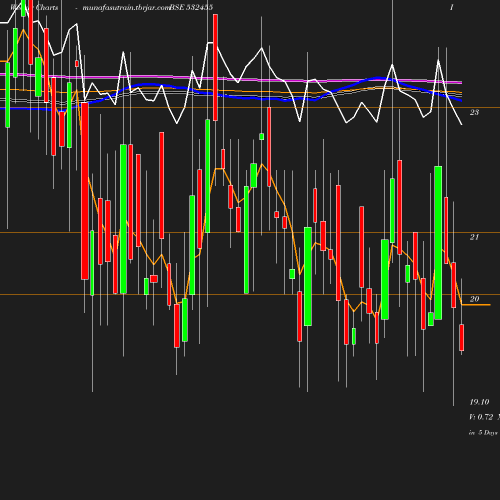The width and height of the screenshot is (500, 500).
Task: Click the rightmost red candlestick body
Action: coord(462,337)
